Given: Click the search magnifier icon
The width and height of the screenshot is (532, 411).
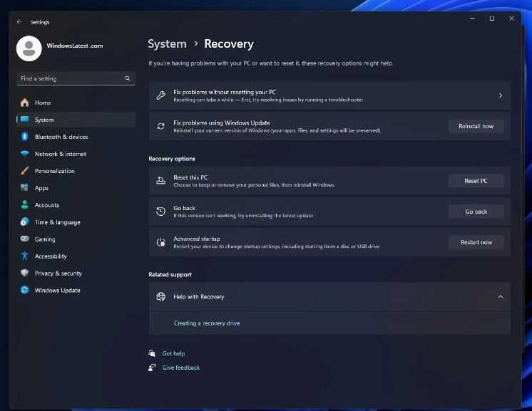Looking at the screenshot, I should coord(128,78).
